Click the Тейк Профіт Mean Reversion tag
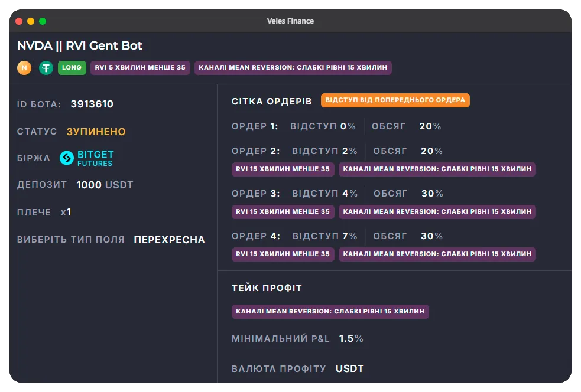Image resolution: width=581 pixels, height=392 pixels. 330,311
